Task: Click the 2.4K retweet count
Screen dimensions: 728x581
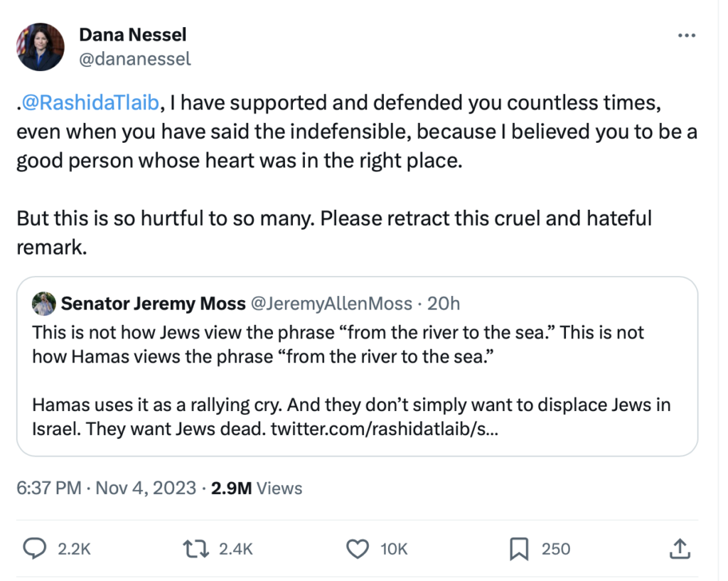Action: click(235, 548)
